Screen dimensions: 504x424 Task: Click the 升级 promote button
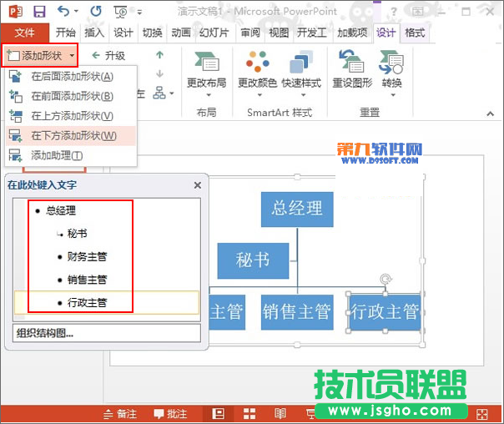tap(108, 56)
